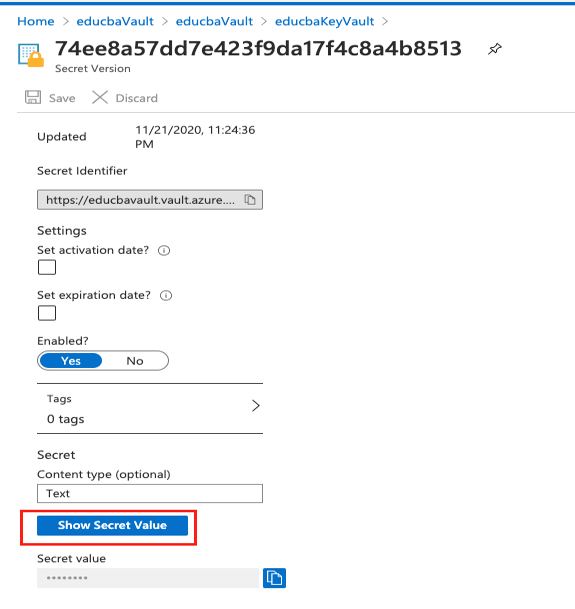The height and width of the screenshot is (609, 575).
Task: Click the Save floppy disk icon
Action: [x=33, y=97]
